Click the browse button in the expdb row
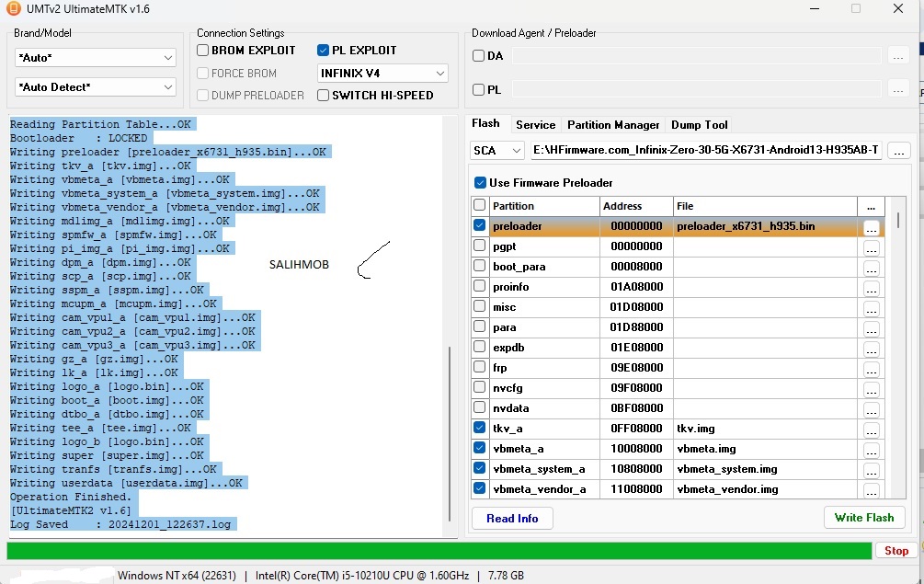This screenshot has height=584, width=924. click(x=871, y=349)
